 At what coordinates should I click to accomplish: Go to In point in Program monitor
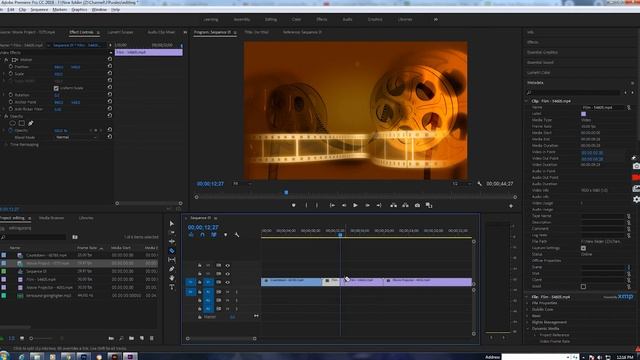(332, 205)
